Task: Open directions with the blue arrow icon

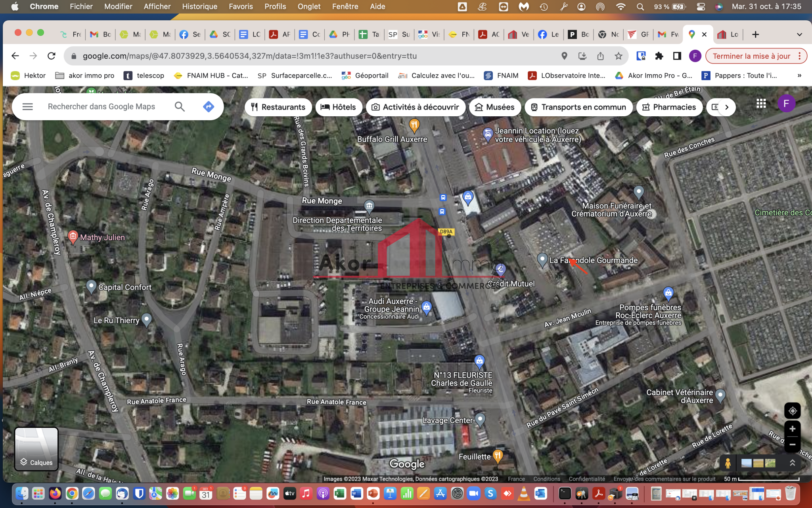Action: tap(209, 107)
